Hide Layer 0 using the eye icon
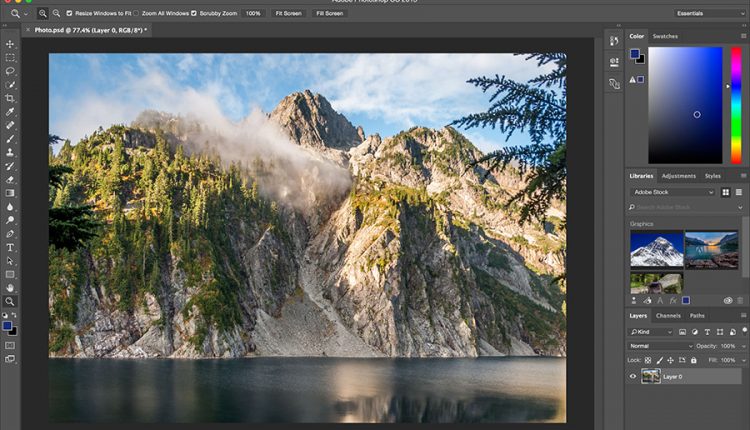750x430 pixels. pos(633,376)
